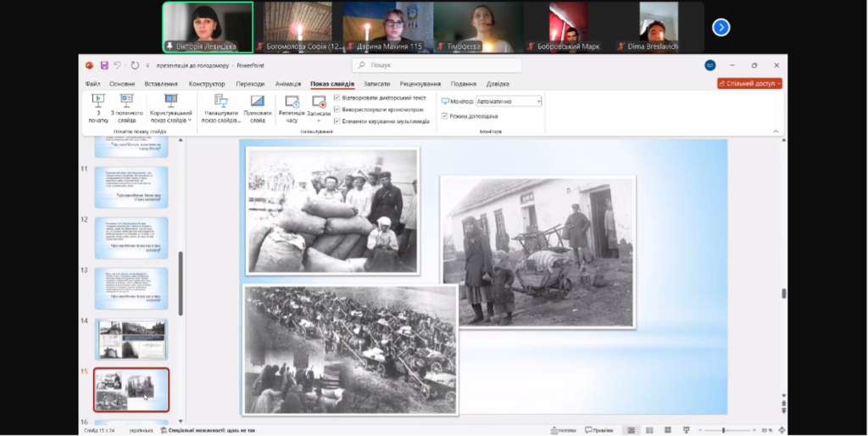Screen dimensions: 868x436
Task: Start slideshow from current slide icon
Action: (x=127, y=101)
